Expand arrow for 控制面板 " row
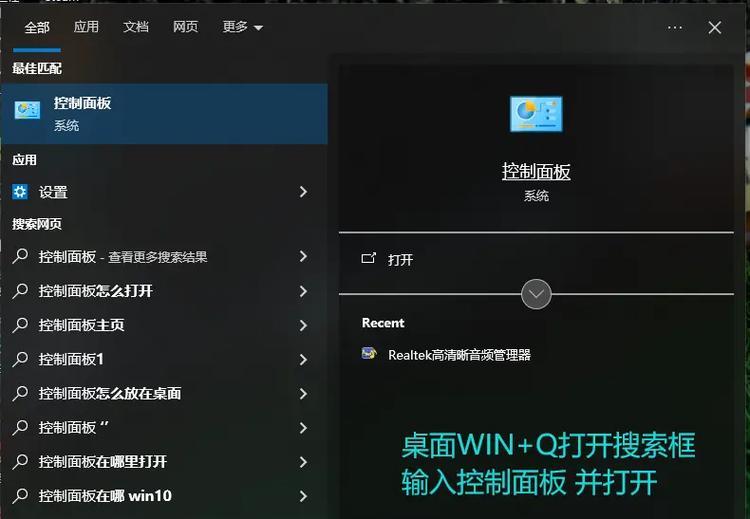Viewport: 750px width, 519px height. [303, 428]
